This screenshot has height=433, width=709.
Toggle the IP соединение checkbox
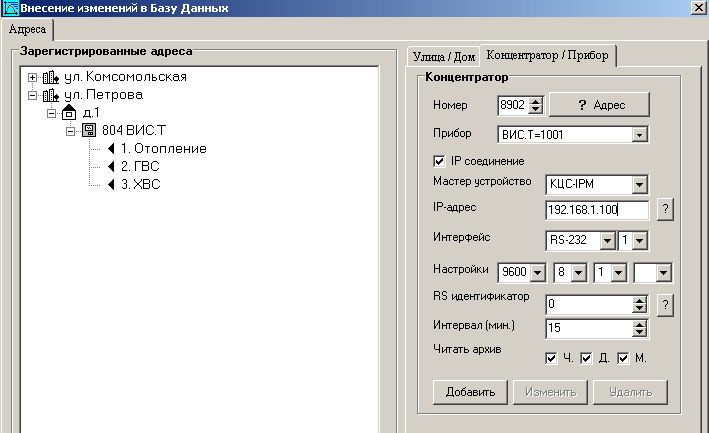pos(439,161)
